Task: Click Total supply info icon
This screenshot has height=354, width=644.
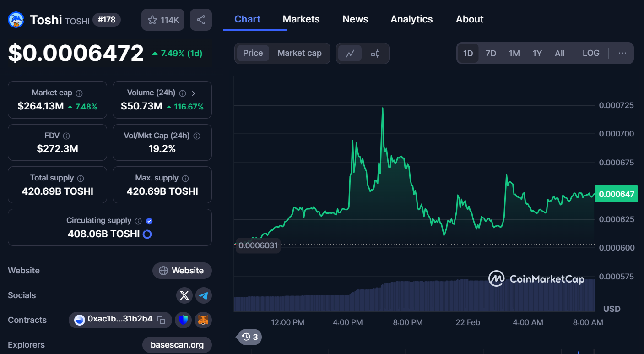Action: click(81, 178)
